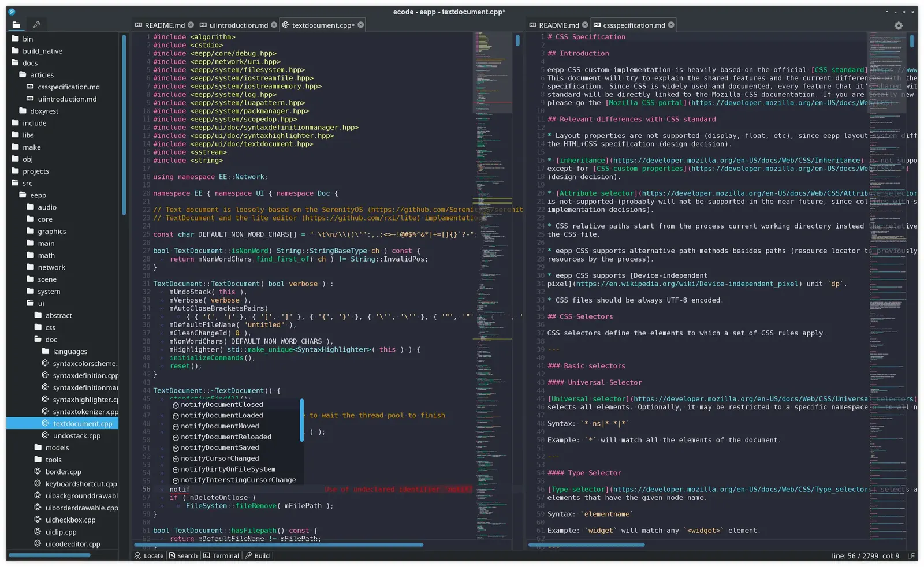Switch to uiintroduction.md tab
Viewport: 924px width, 567px height.
coord(239,25)
